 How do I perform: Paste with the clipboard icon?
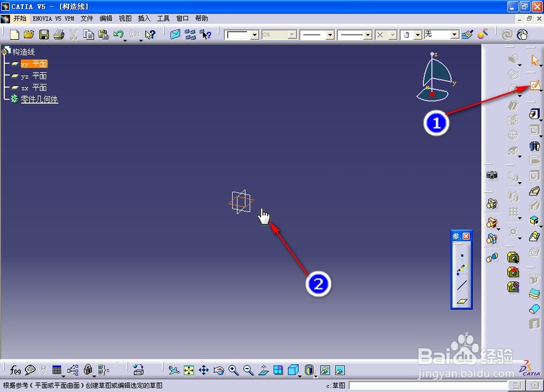[103, 34]
